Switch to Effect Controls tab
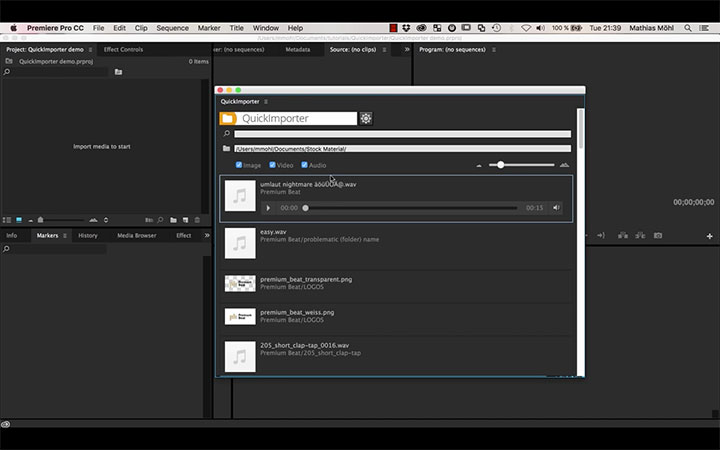This screenshot has width=720, height=450. 123,50
